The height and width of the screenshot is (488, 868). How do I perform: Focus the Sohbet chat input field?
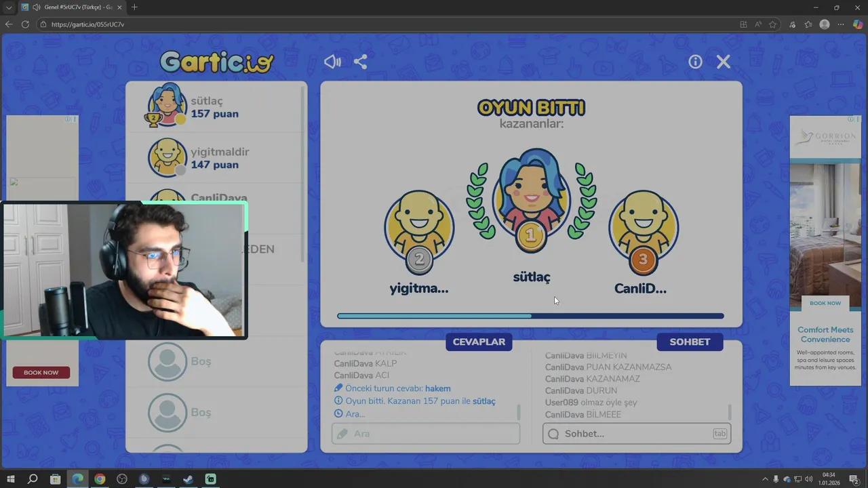pyautogui.click(x=637, y=434)
